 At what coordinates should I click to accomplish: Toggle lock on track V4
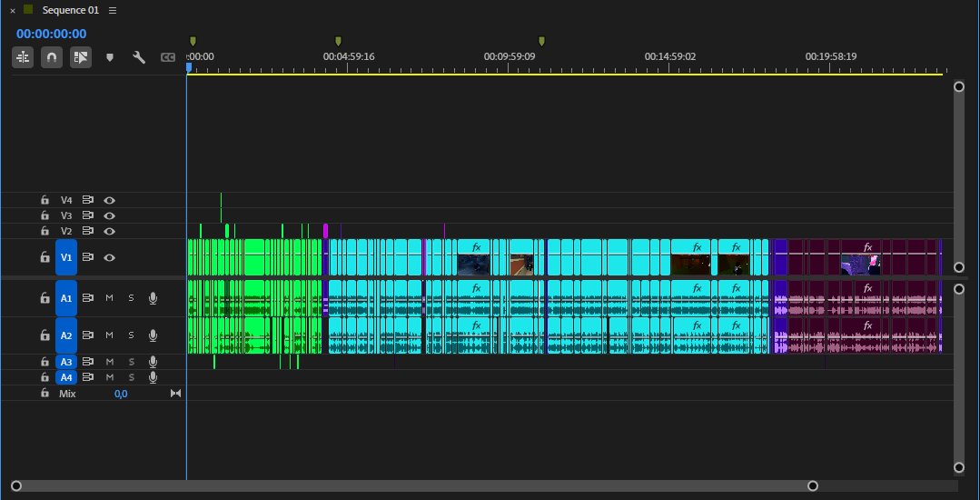(45, 200)
